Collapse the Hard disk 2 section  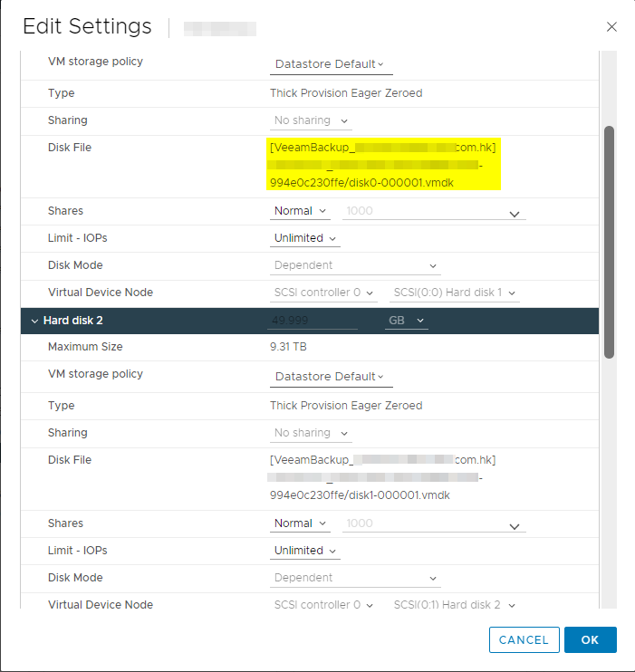pos(34,321)
